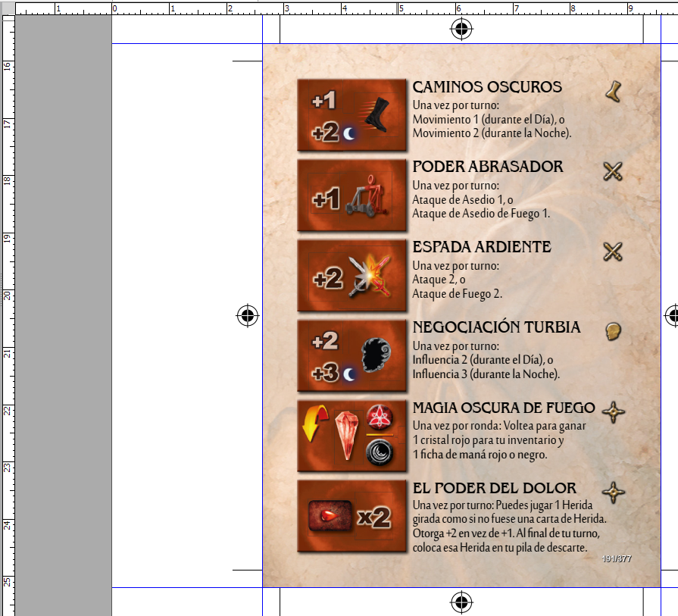Viewport: 678px width, 616px height.
Task: Select the black head silhouette influence image
Action: coord(376,355)
